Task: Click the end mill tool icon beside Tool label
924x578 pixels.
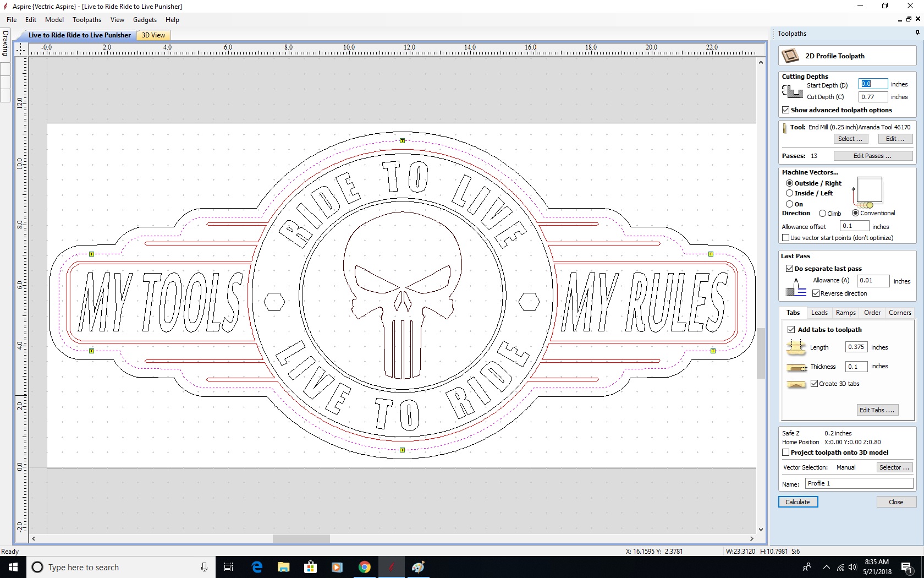Action: coord(785,128)
